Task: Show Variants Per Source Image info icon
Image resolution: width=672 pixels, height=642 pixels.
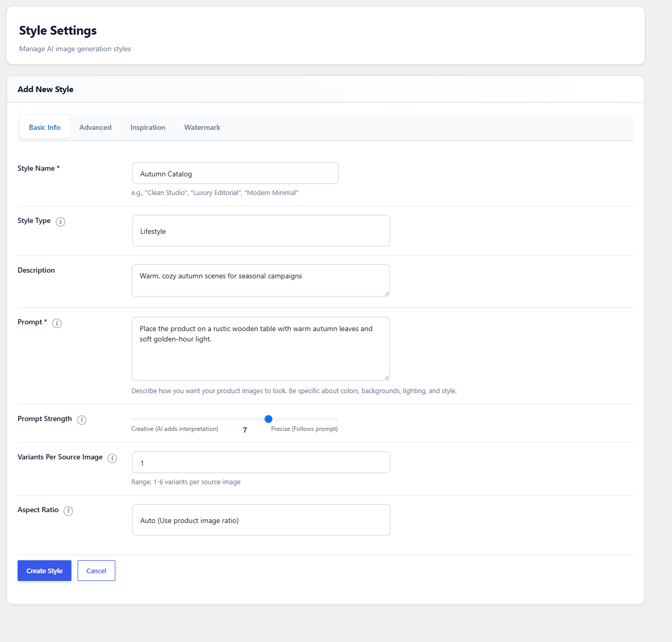Action: tap(112, 458)
